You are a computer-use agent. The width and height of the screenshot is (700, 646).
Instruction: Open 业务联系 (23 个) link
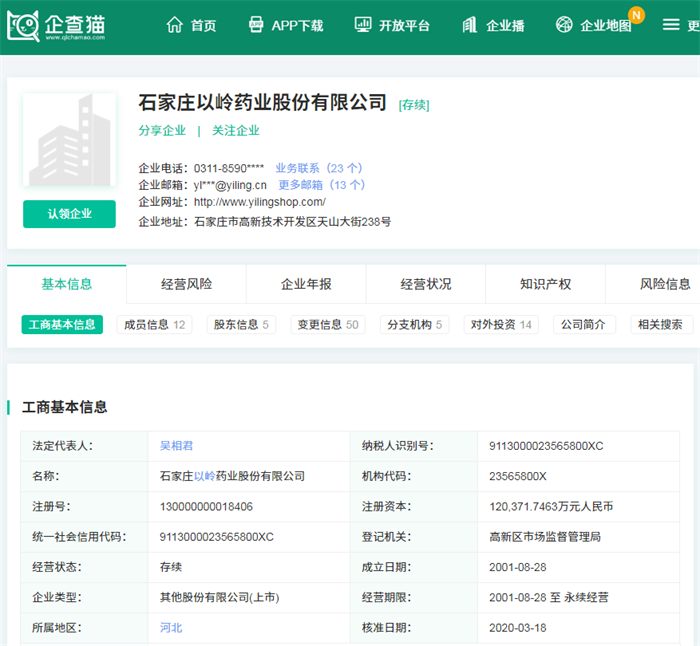[x=319, y=168]
